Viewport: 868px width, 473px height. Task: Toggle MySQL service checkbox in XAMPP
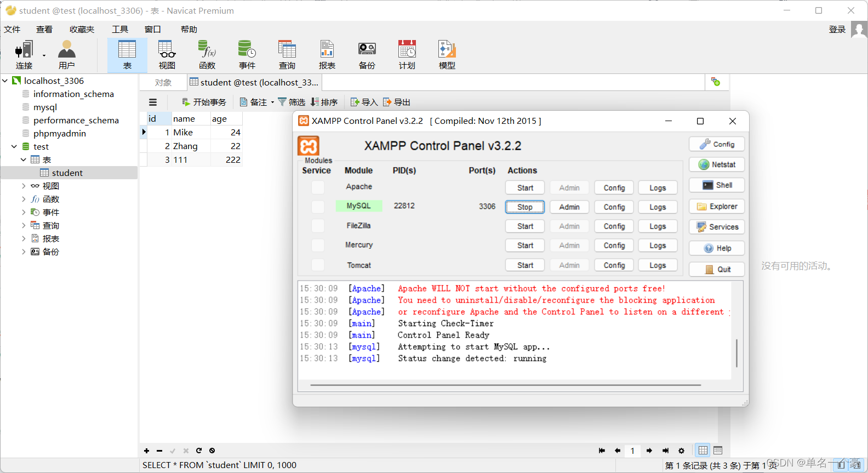[318, 207]
